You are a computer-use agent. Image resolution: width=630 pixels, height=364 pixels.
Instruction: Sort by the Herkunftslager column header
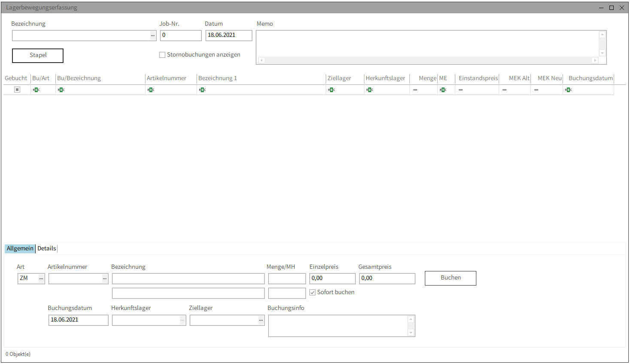coord(387,78)
